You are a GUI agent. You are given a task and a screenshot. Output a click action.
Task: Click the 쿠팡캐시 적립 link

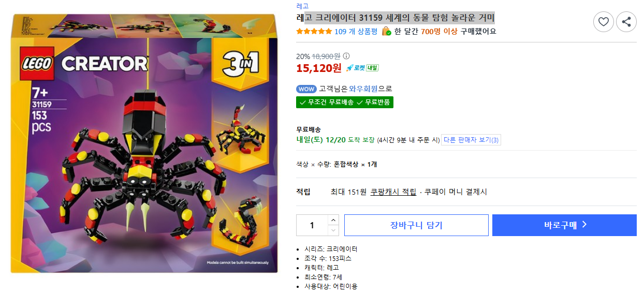click(x=393, y=192)
